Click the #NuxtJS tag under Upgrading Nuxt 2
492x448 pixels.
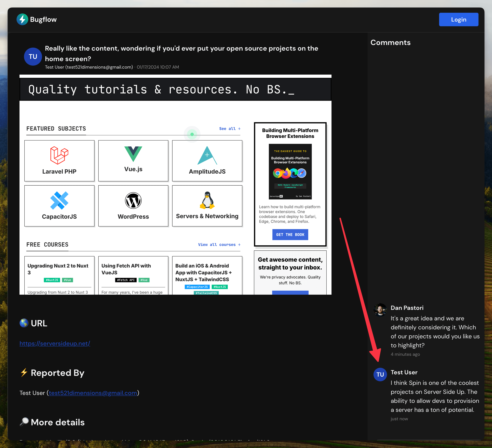(52, 280)
